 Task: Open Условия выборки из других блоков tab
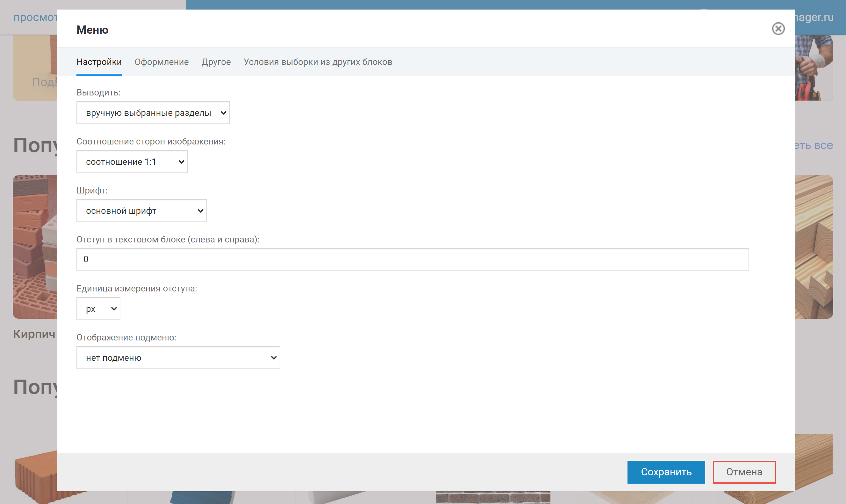click(x=318, y=62)
